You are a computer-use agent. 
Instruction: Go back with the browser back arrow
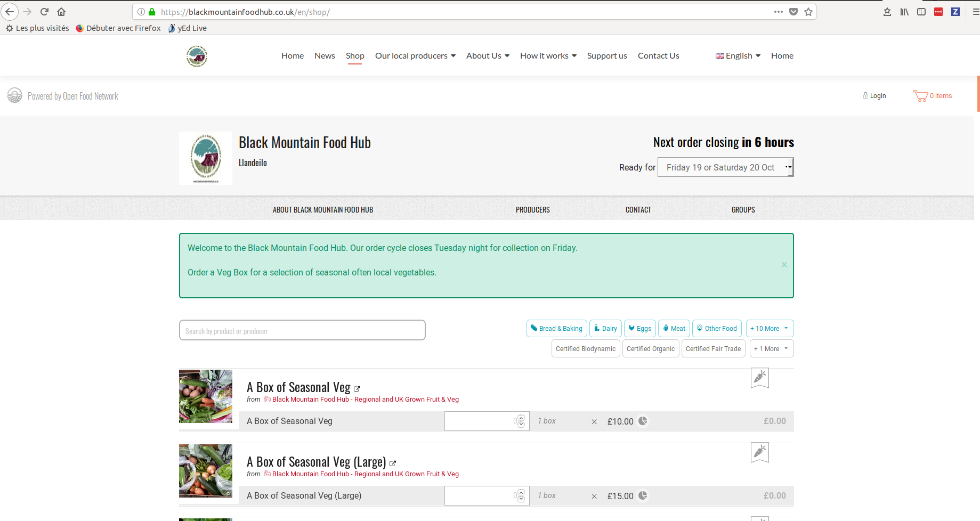tap(10, 12)
